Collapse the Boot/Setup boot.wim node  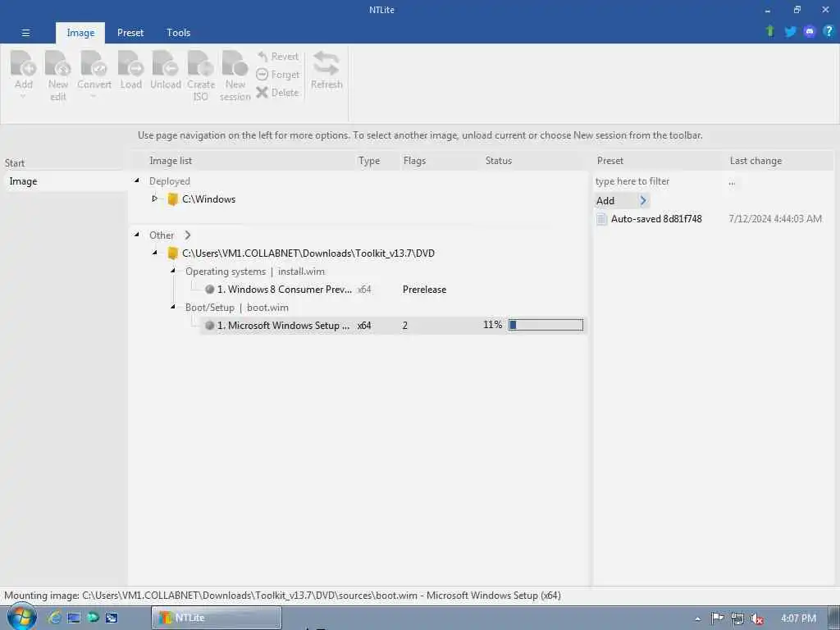tap(173, 307)
